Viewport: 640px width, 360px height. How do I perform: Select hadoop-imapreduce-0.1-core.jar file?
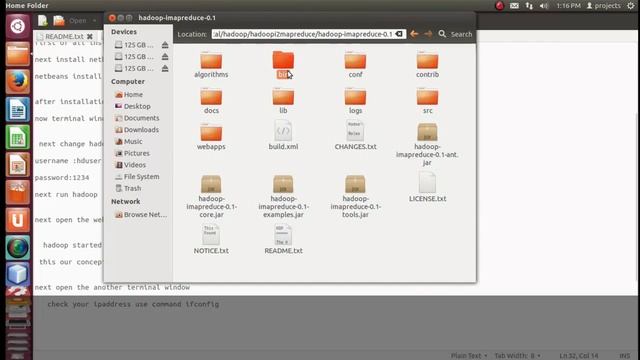pos(211,196)
